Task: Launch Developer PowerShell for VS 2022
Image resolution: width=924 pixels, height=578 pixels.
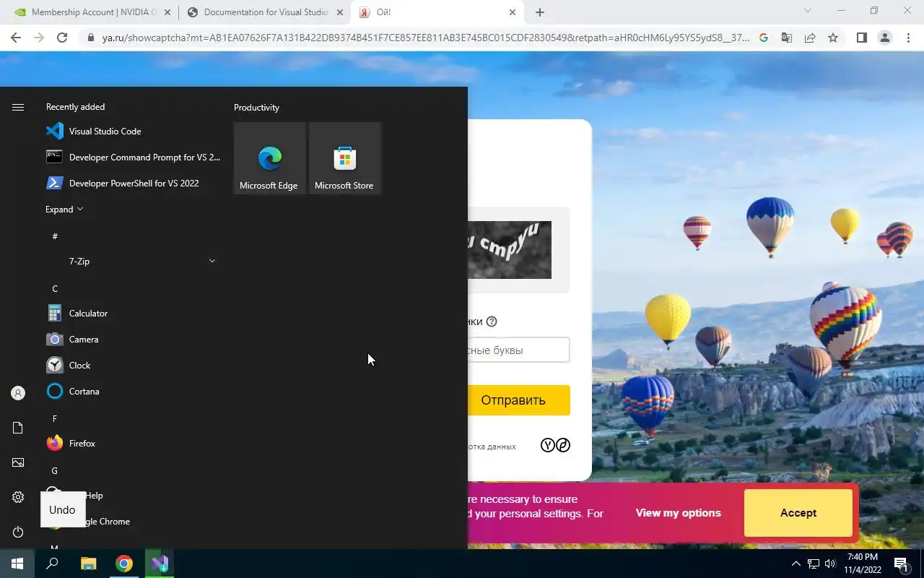Action: pos(133,184)
